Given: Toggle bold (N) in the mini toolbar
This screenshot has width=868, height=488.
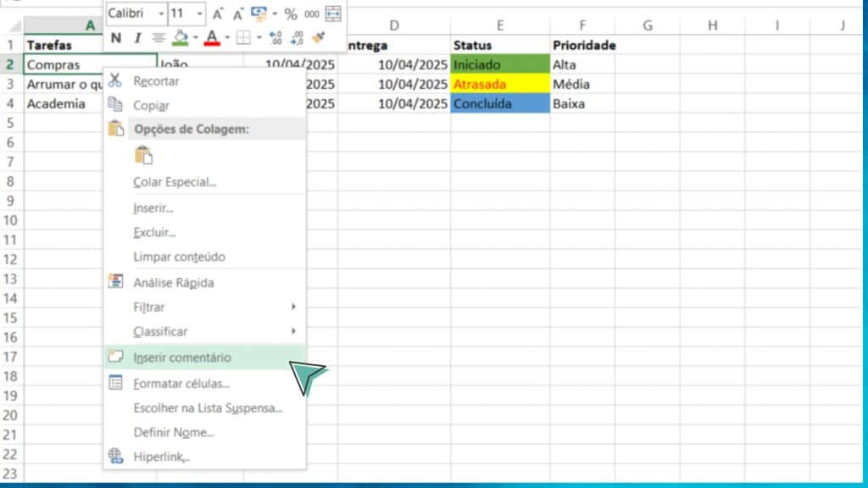Looking at the screenshot, I should coord(115,37).
